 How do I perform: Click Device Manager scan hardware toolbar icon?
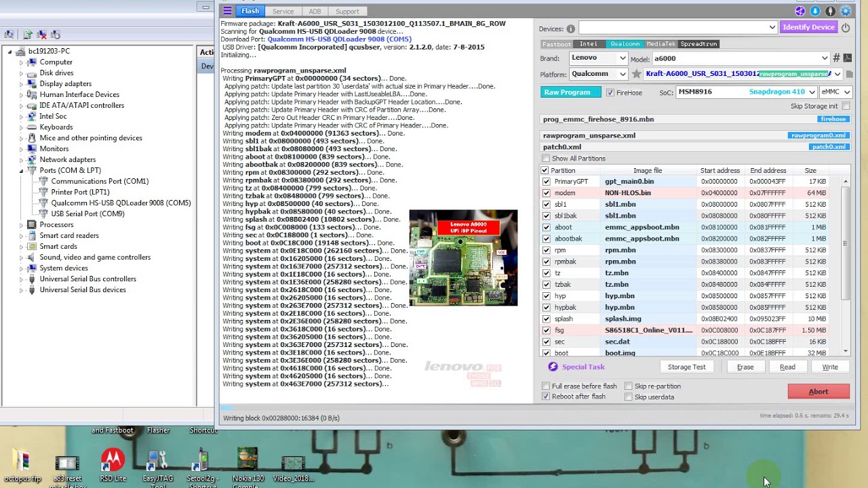(9, 35)
